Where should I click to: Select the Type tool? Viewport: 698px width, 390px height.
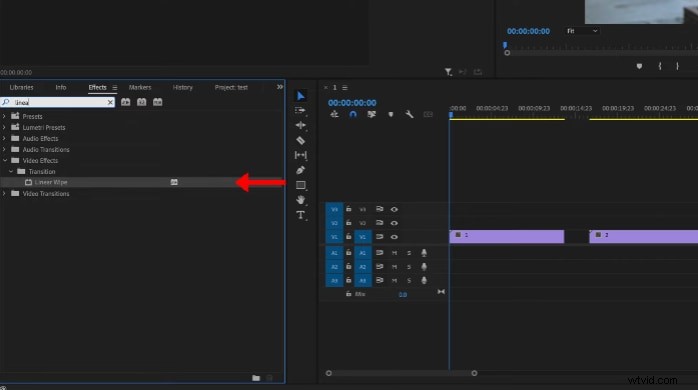(x=301, y=215)
